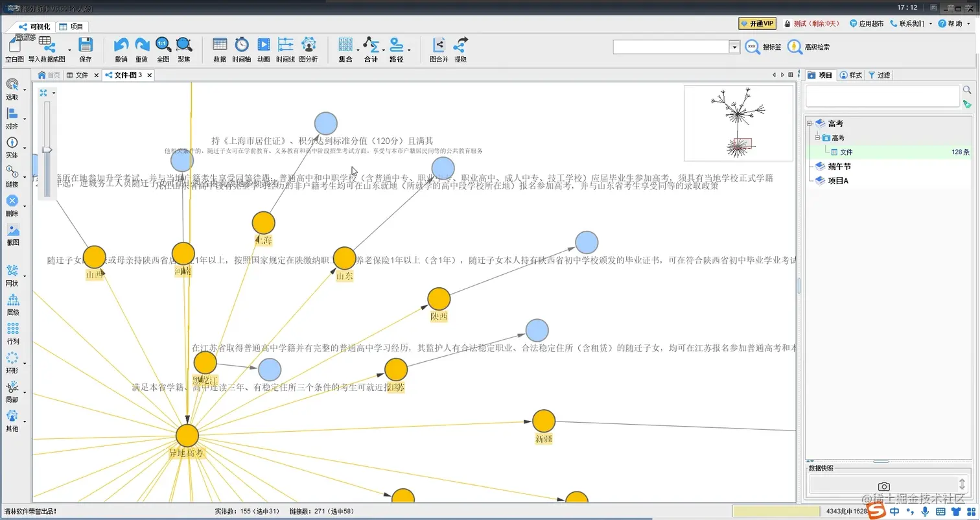This screenshot has height=520, width=980.
Task: Click the 测试(剩余:0天) trial status
Action: pyautogui.click(x=811, y=23)
